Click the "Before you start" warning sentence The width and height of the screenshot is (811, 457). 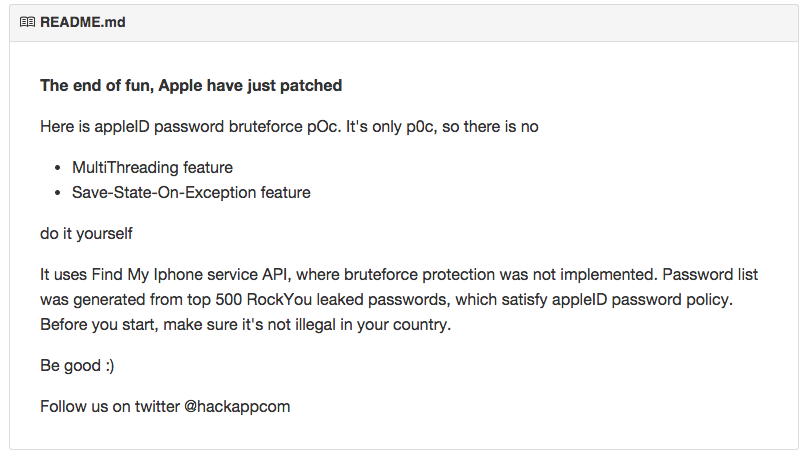click(245, 325)
